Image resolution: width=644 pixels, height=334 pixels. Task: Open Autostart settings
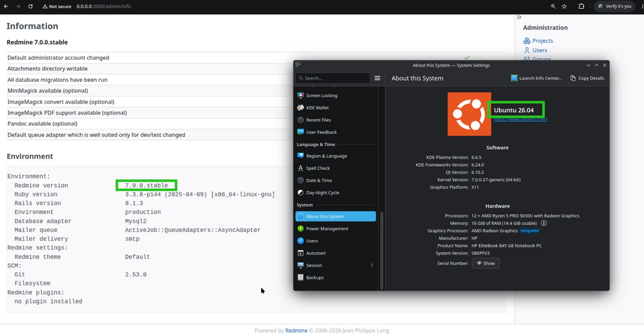tap(335, 253)
